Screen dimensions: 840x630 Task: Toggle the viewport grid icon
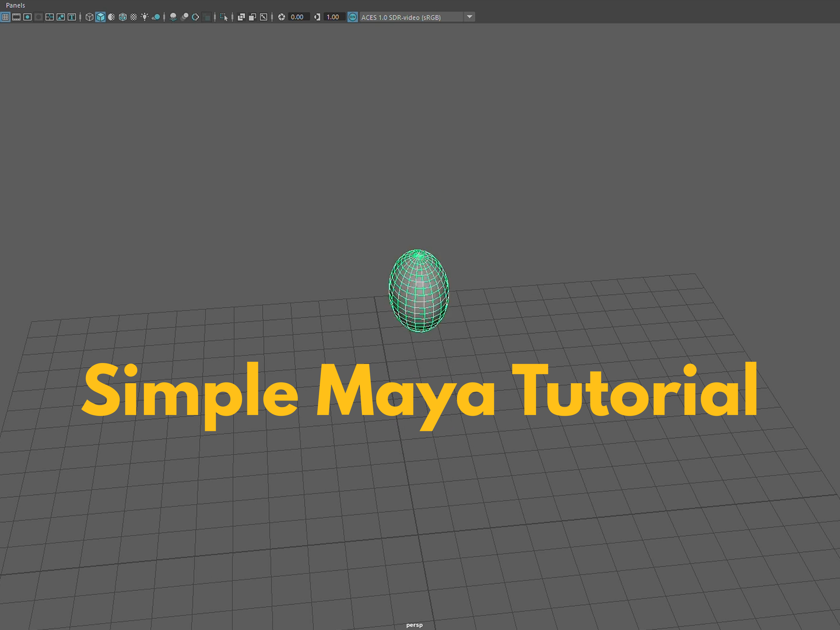pos(5,17)
